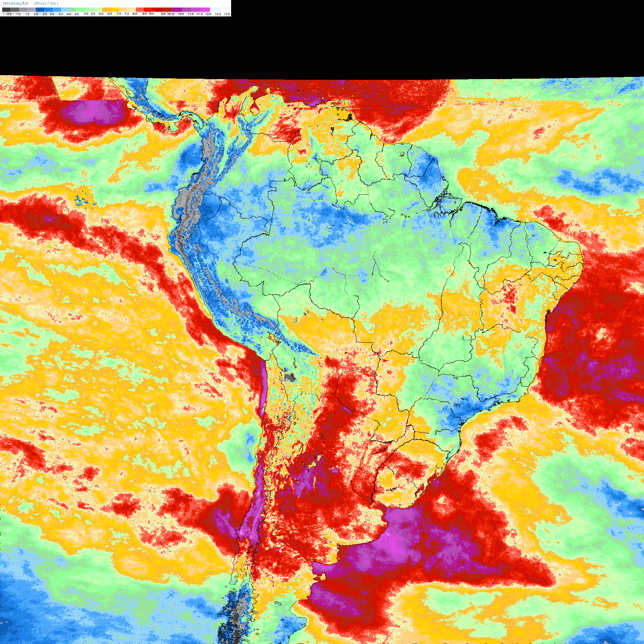Pick the pale green swatch between 5.5 and 6.0
Screen dimensions: 644x644
(x=98, y=10)
